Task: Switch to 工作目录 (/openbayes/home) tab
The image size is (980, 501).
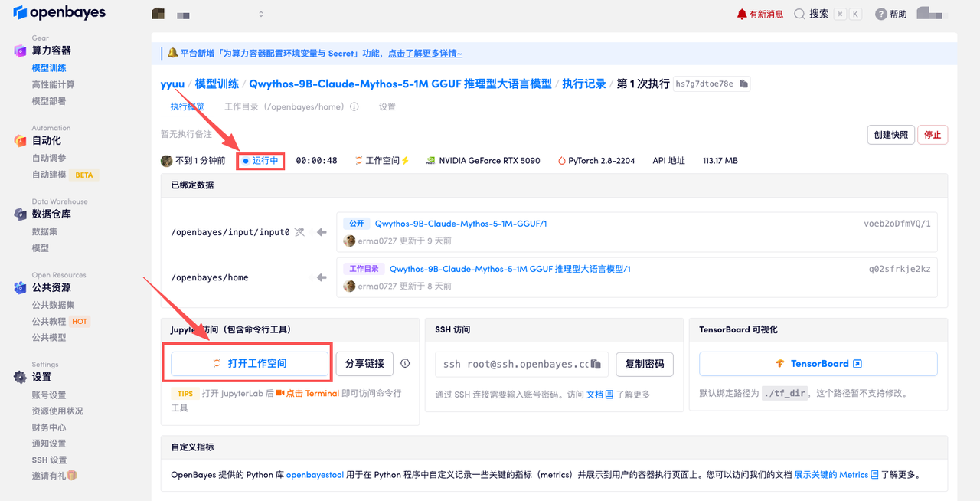Action: (x=285, y=106)
